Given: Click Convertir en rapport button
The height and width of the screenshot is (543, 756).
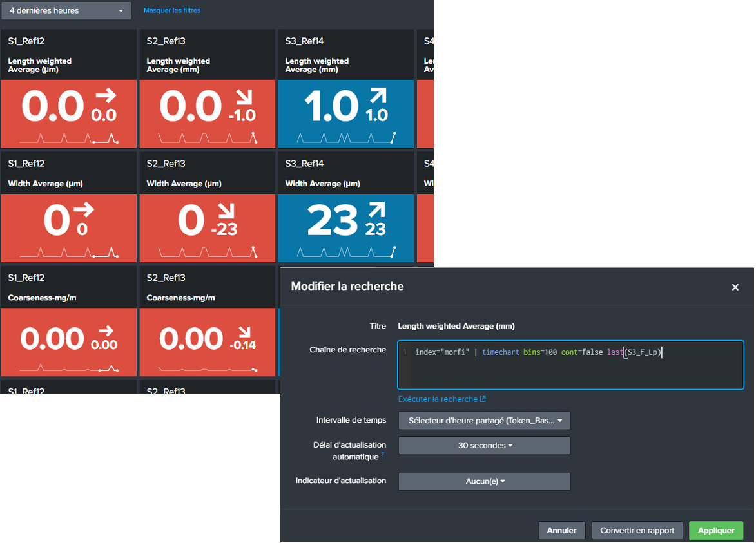Looking at the screenshot, I should 637,531.
